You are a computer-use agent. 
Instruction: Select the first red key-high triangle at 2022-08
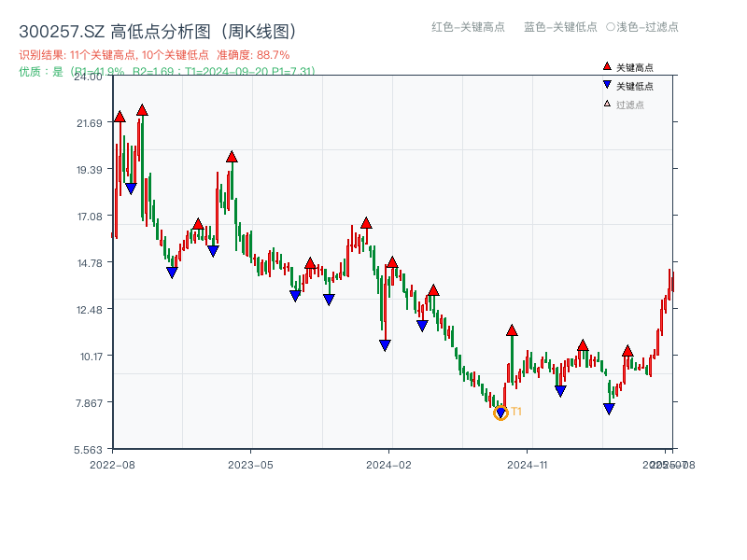tap(120, 117)
